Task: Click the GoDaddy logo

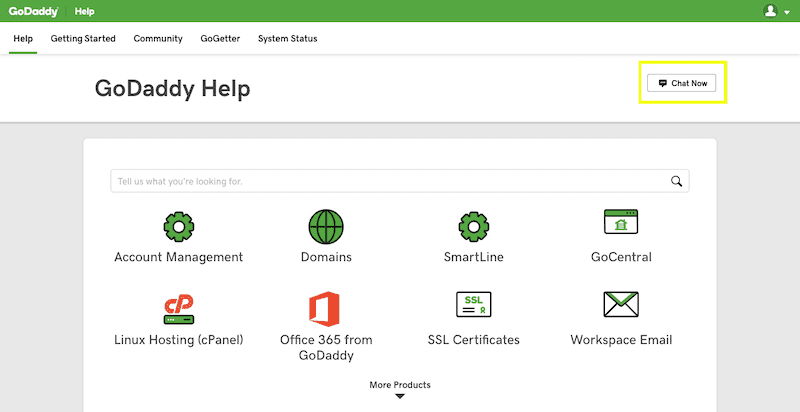Action: tap(33, 11)
